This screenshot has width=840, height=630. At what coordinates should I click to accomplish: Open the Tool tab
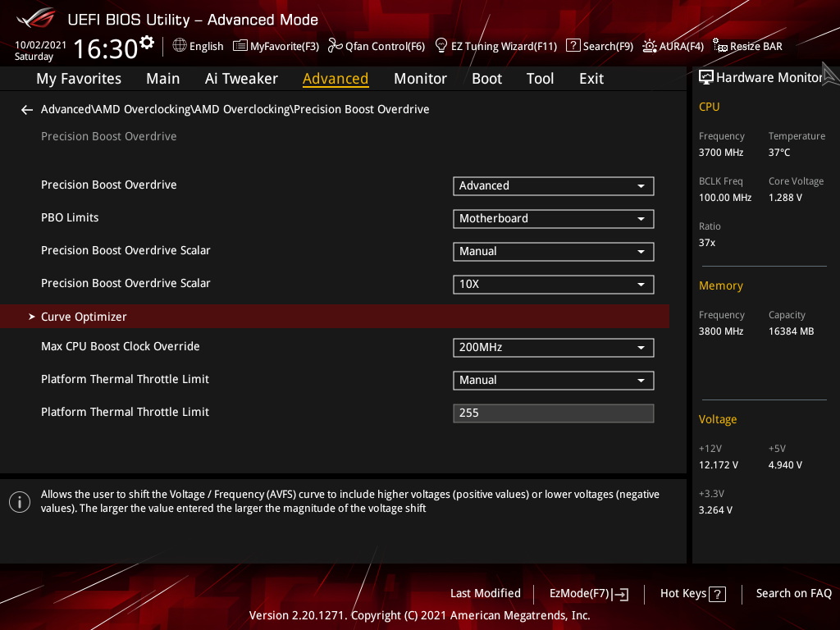pyautogui.click(x=540, y=79)
